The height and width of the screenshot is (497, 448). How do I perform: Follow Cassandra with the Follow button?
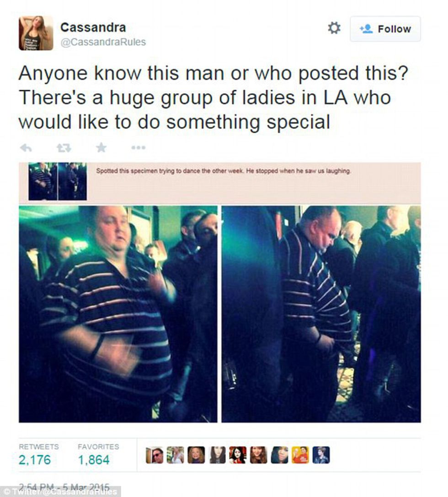click(x=385, y=29)
